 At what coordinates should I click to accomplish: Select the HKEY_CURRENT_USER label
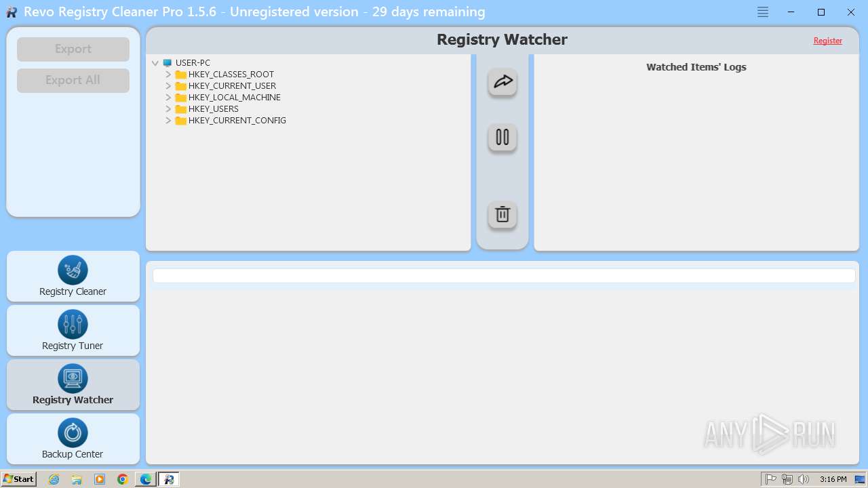click(232, 86)
